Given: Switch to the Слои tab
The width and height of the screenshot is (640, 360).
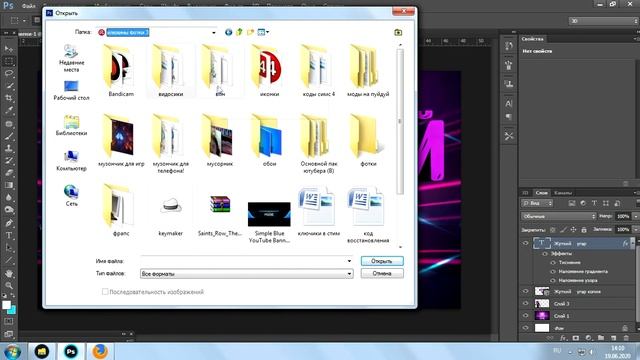Looking at the screenshot, I should [542, 193].
